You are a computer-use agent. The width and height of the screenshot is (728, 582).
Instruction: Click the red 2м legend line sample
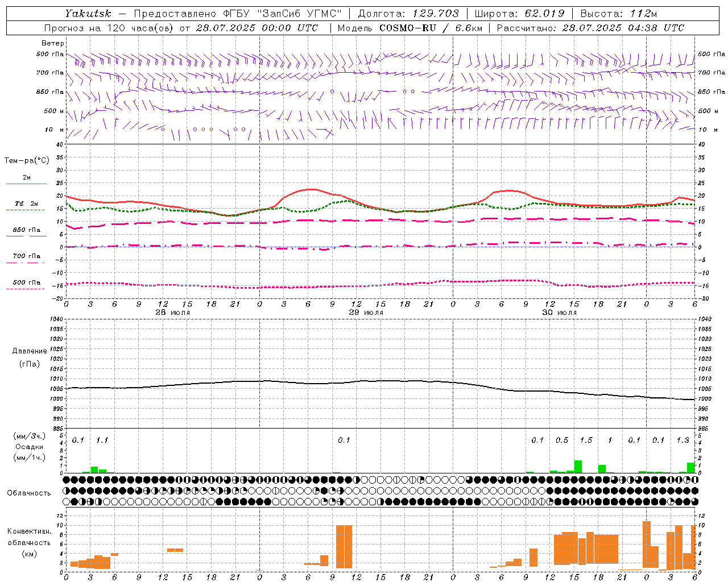coord(26,184)
